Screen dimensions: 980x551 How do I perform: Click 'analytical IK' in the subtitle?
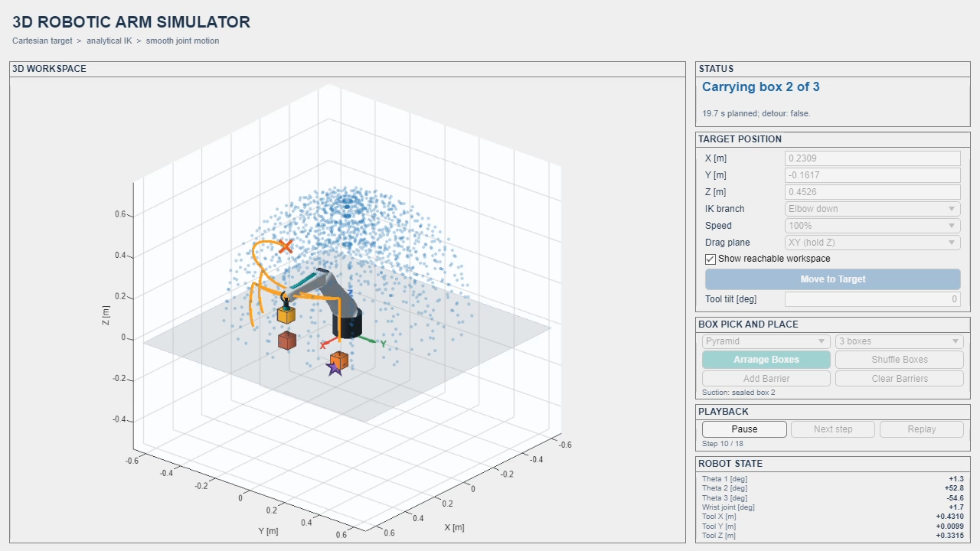coord(109,41)
